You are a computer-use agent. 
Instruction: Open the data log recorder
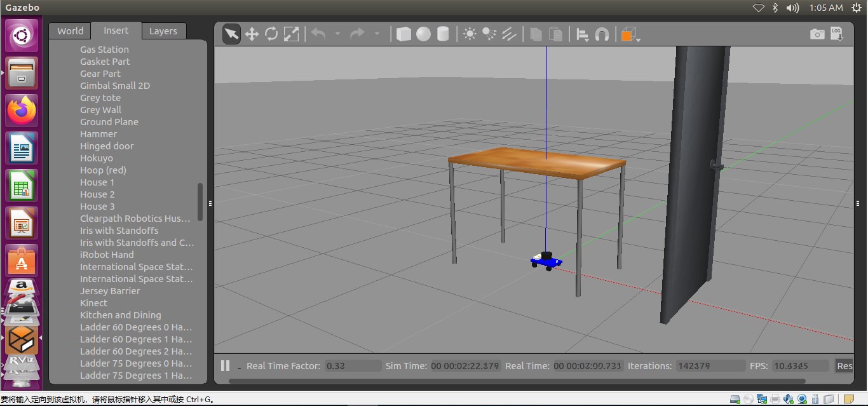(836, 34)
